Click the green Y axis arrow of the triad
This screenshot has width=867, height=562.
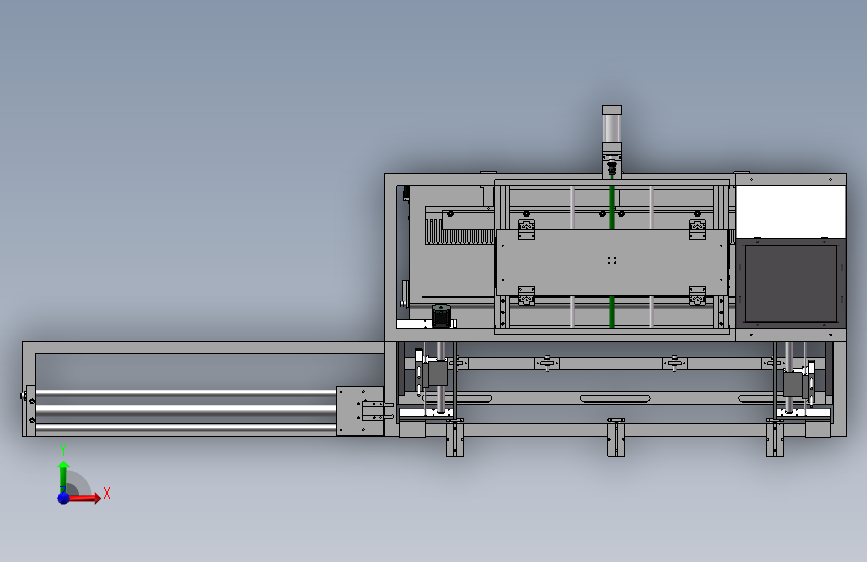63,476
